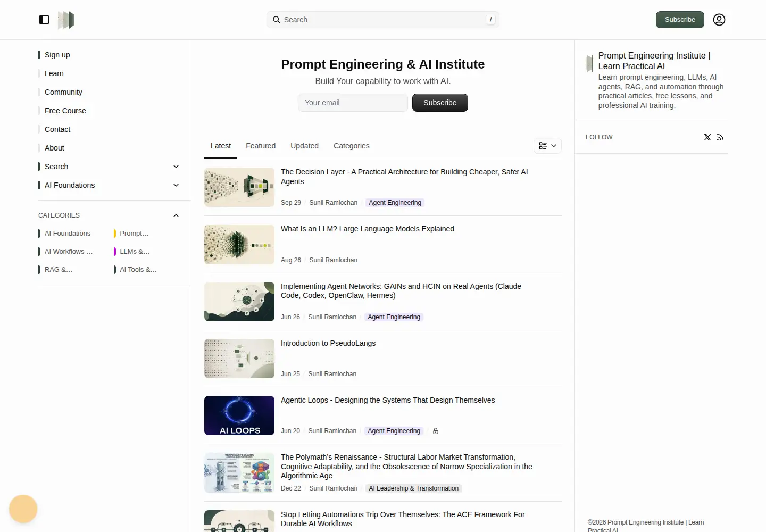Screen dimensions: 766x532
Task: Open the RSS feed icon
Action: 720,137
